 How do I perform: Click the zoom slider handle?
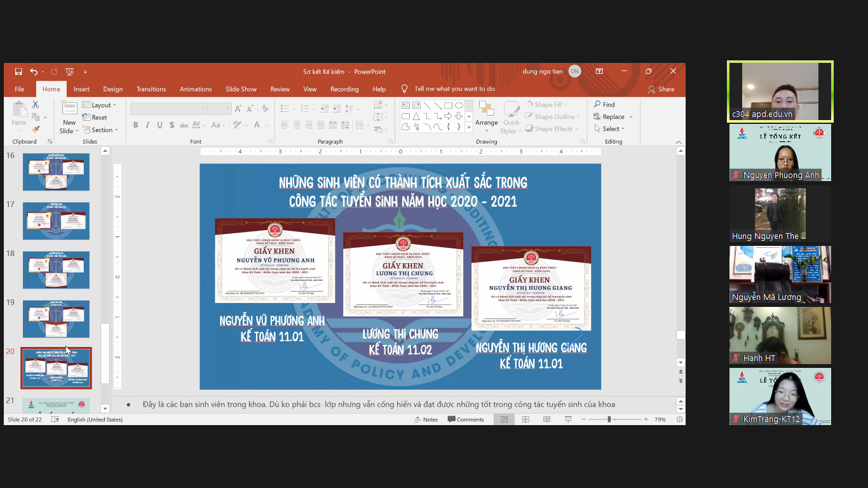coord(609,419)
